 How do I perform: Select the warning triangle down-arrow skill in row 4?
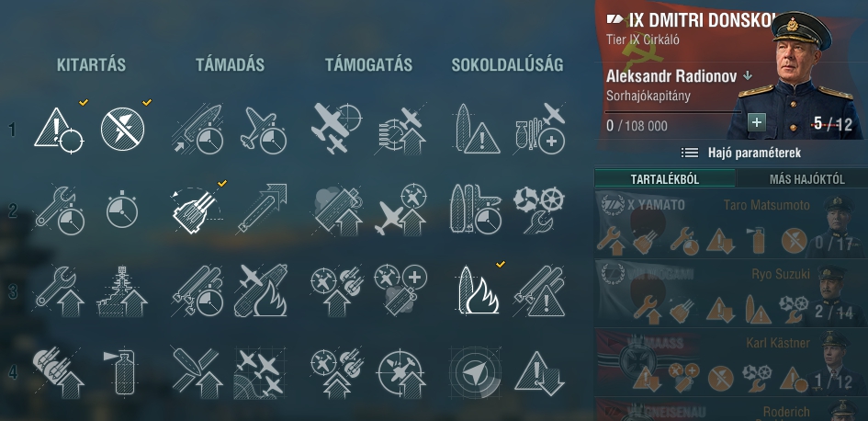(x=539, y=373)
